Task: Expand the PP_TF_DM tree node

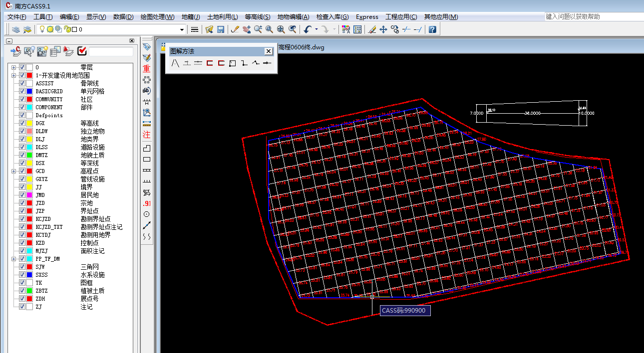Action: coord(13,259)
